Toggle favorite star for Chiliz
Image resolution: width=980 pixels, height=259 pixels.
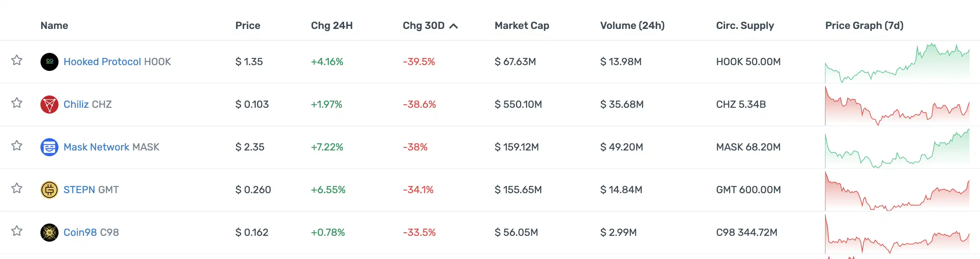click(x=17, y=103)
